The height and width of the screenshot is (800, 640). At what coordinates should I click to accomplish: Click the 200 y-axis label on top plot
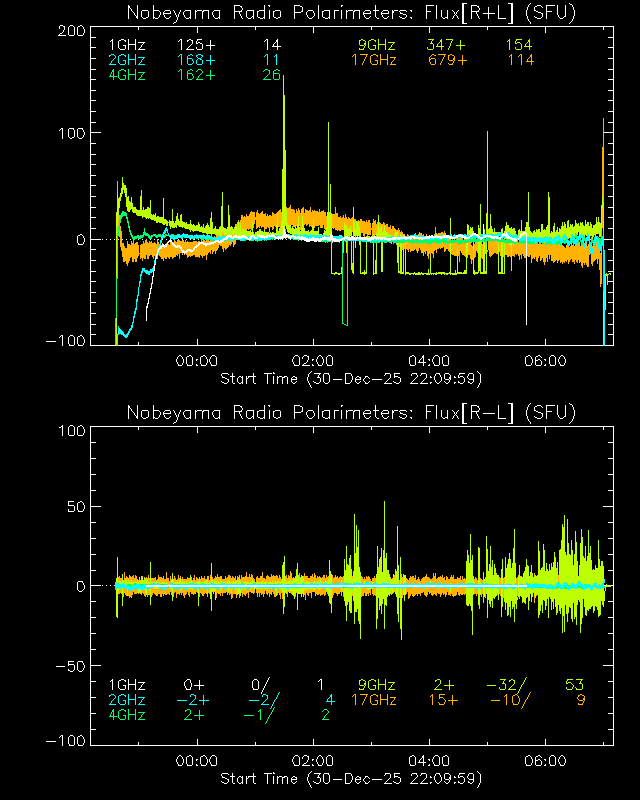tap(69, 30)
